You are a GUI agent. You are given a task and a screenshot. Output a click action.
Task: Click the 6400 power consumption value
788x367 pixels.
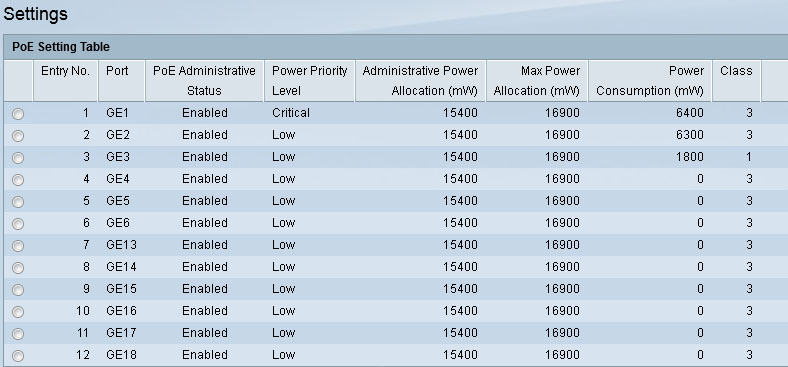click(690, 113)
